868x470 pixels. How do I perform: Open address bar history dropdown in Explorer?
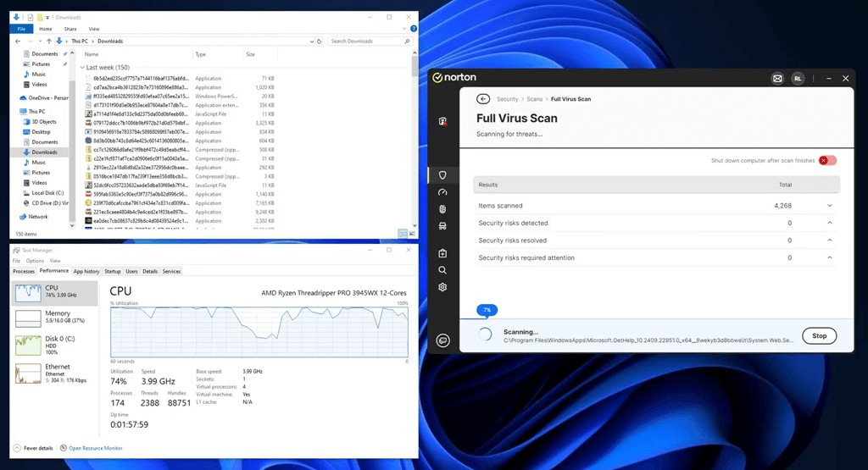pos(312,41)
